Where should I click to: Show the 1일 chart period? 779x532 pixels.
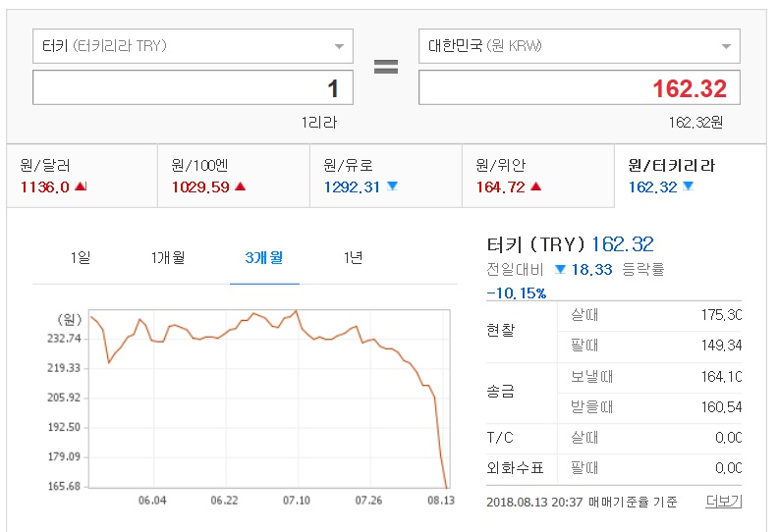pos(81,257)
